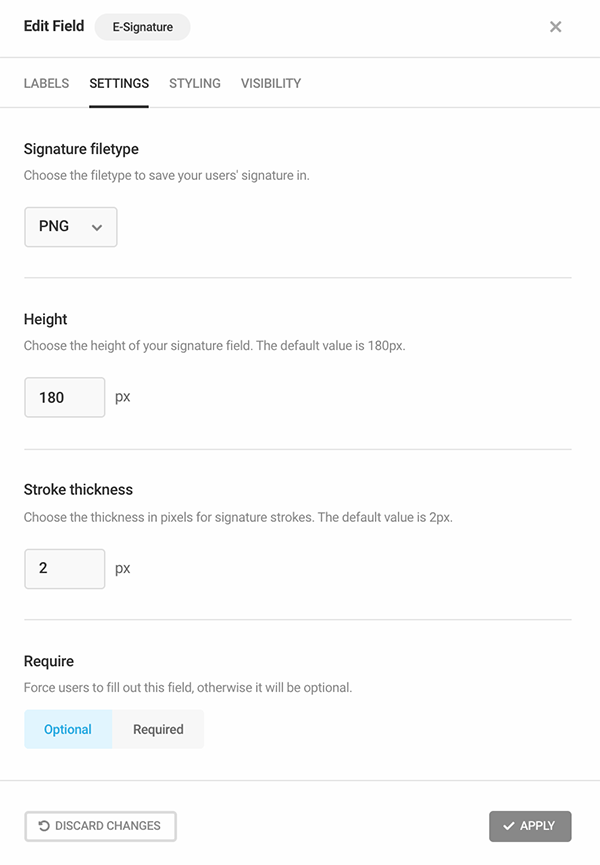
Task: Close the Edit Field panel
Action: pyautogui.click(x=556, y=27)
